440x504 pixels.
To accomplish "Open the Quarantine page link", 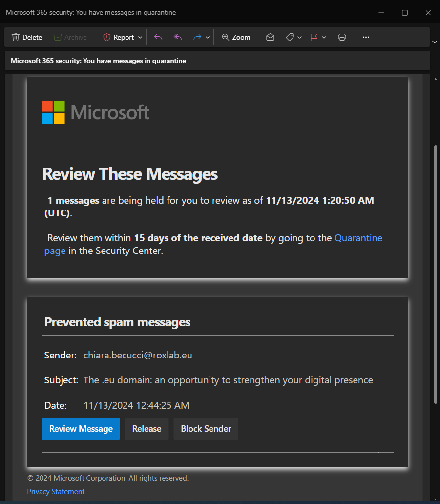I will [x=358, y=238].
